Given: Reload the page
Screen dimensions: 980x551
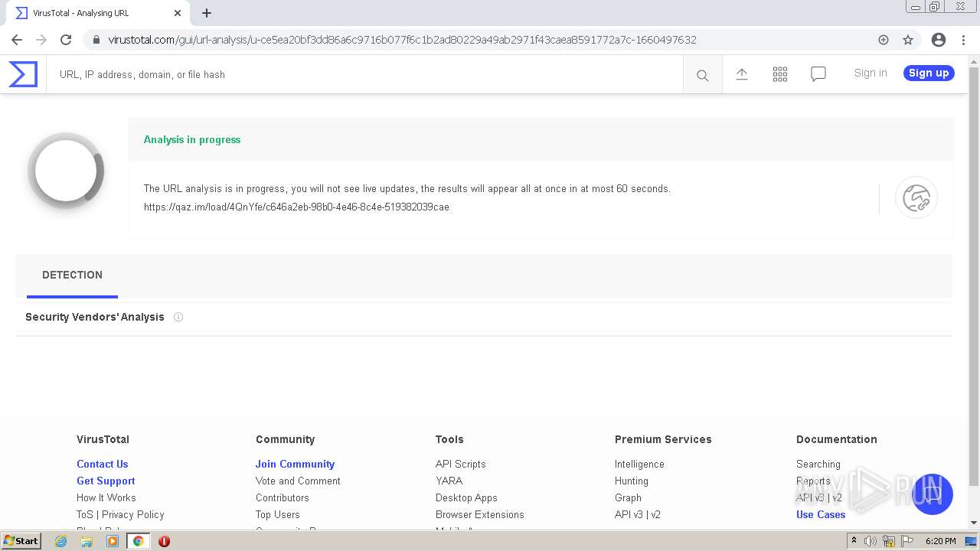Looking at the screenshot, I should coord(66,40).
